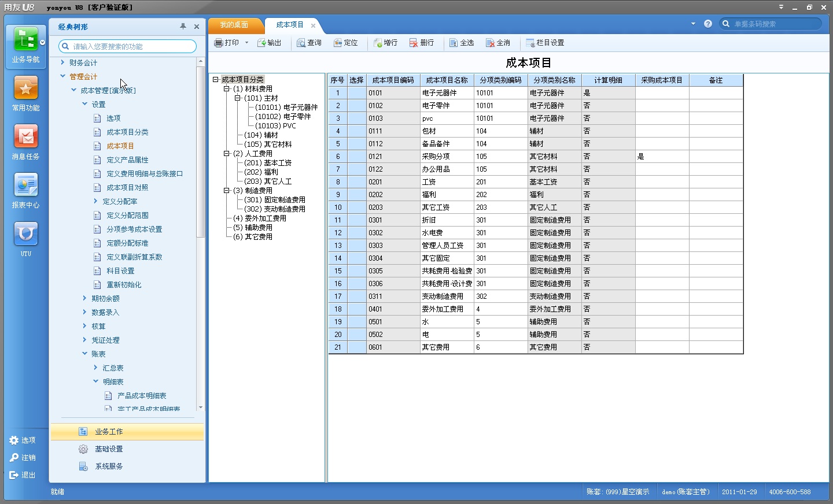
Task: Open the tab list dropdown arrow near help
Action: point(693,24)
